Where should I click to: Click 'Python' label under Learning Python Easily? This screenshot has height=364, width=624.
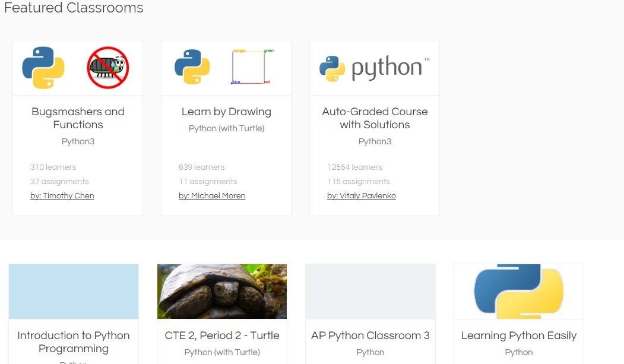519,353
